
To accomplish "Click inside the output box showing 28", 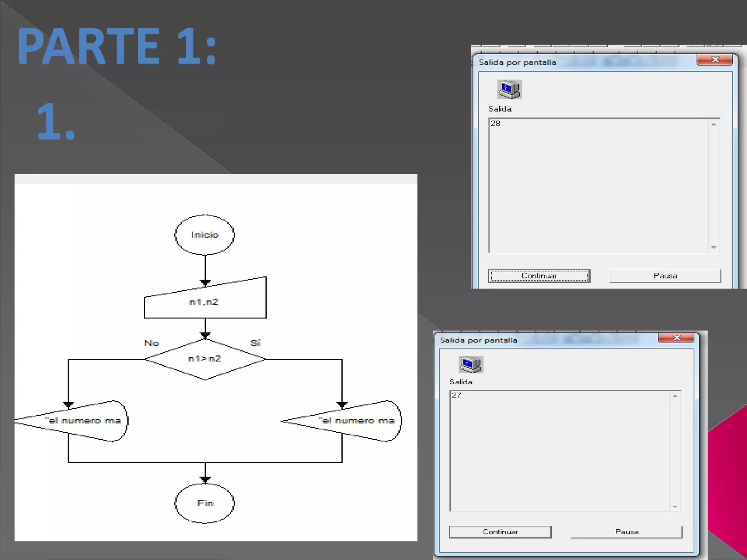I will tap(598, 185).
